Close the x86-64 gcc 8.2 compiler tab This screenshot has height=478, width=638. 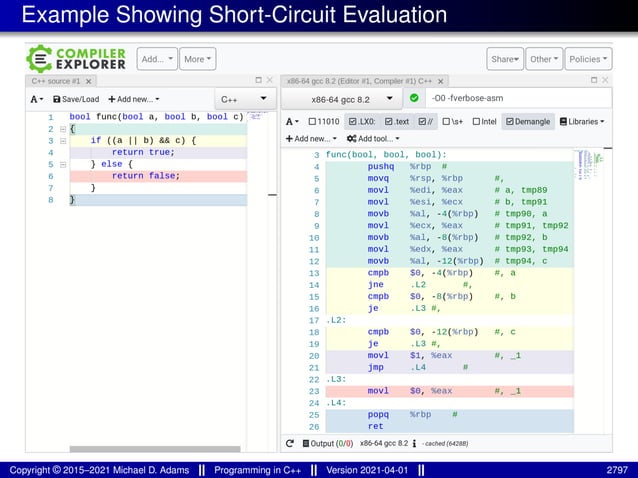(440, 81)
